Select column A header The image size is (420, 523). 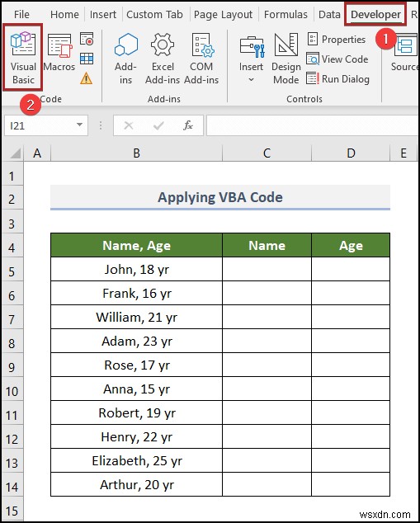(x=37, y=153)
